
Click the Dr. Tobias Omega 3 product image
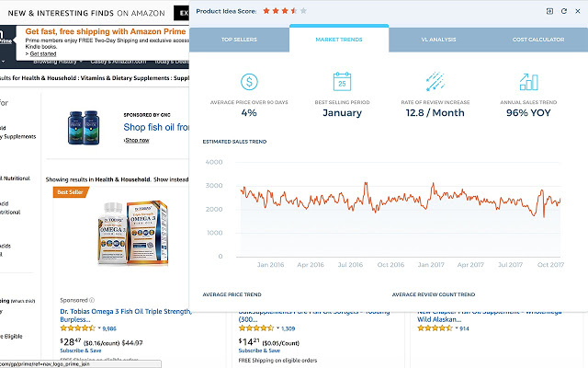(x=132, y=233)
